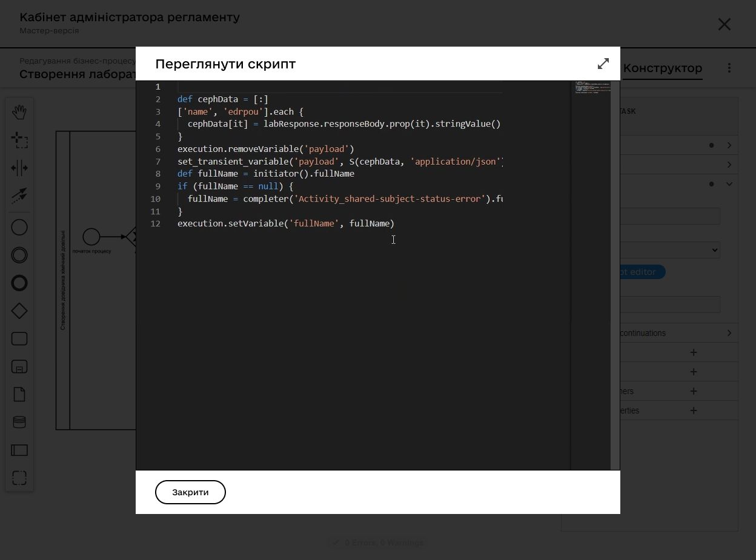Open the three-dot options menu

point(729,68)
